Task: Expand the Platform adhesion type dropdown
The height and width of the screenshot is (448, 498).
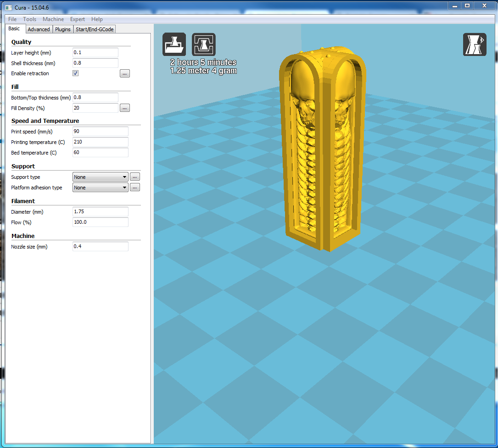Action: tap(101, 188)
